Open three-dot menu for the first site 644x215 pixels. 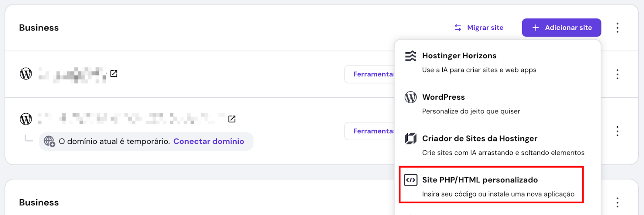(x=617, y=74)
